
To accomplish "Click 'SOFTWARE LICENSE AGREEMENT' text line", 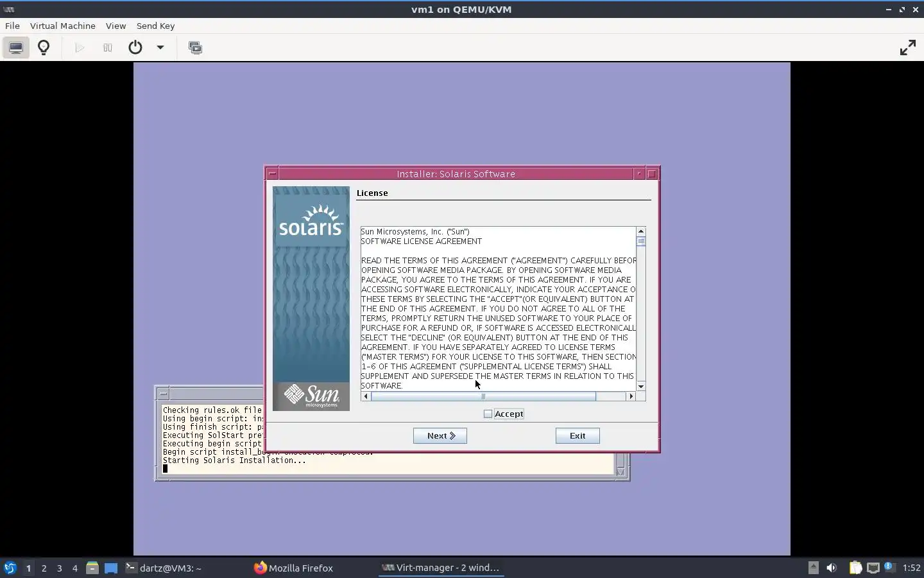I will pos(421,241).
